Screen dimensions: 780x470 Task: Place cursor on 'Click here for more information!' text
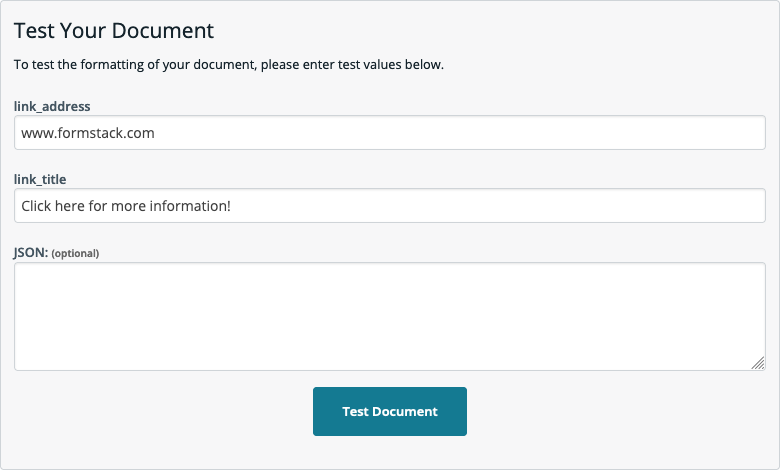tap(126, 206)
